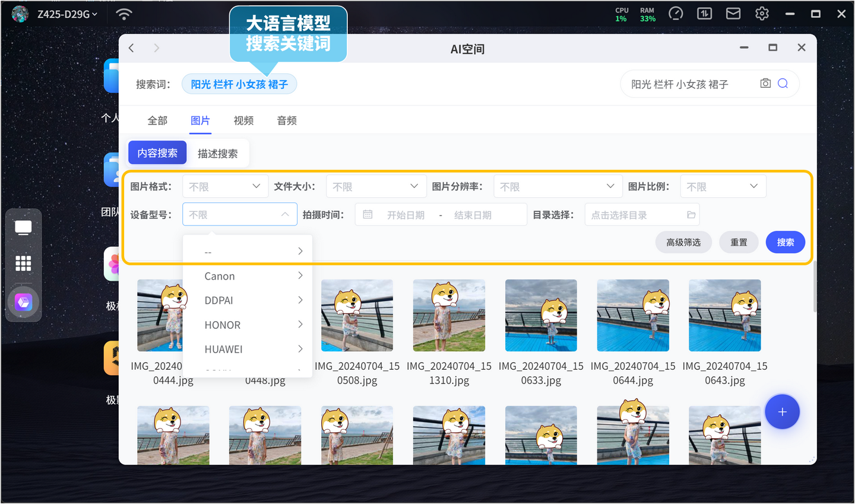Open the task monitor icon in top bar
This screenshot has height=504, width=855.
705,14
